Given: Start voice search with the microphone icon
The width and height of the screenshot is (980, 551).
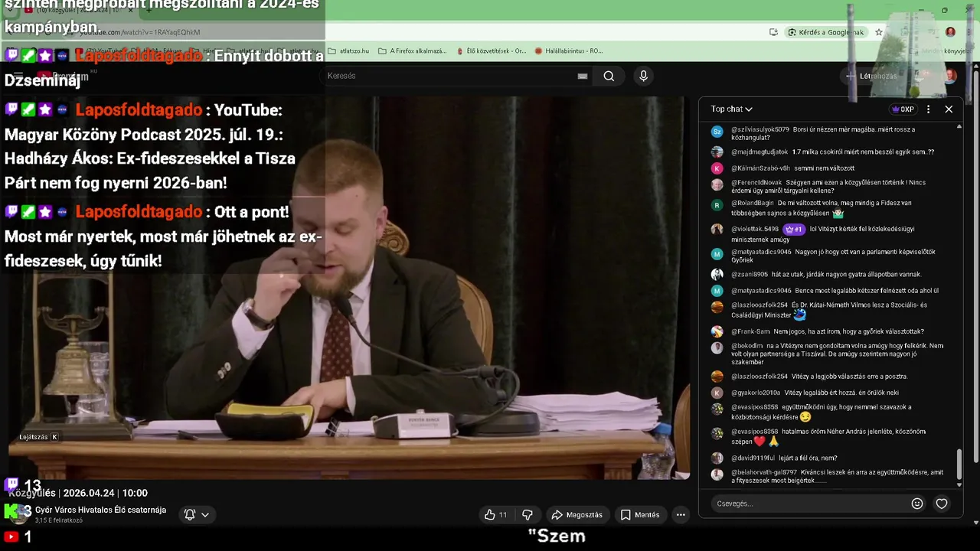Looking at the screenshot, I should click(643, 76).
